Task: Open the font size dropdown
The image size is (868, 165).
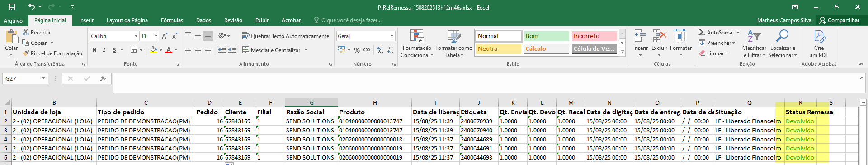Action: (x=156, y=36)
